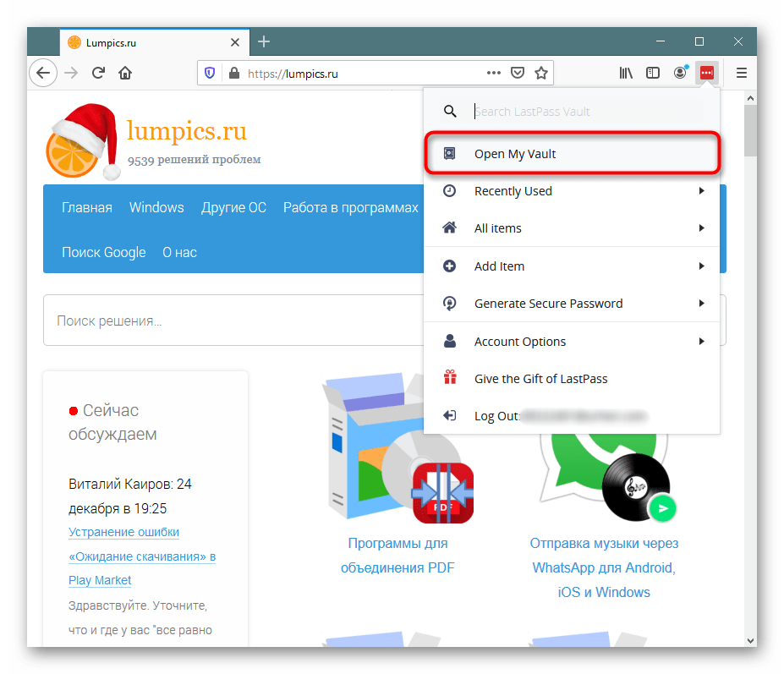
Task: Click the page vertical scrollbar thumb
Action: (x=750, y=130)
